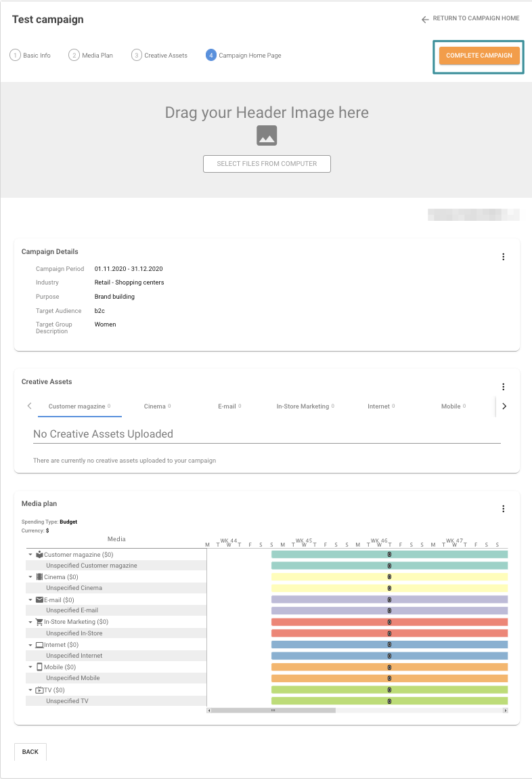Select the Customer magazine assets tab
The width and height of the screenshot is (532, 779).
[79, 406]
